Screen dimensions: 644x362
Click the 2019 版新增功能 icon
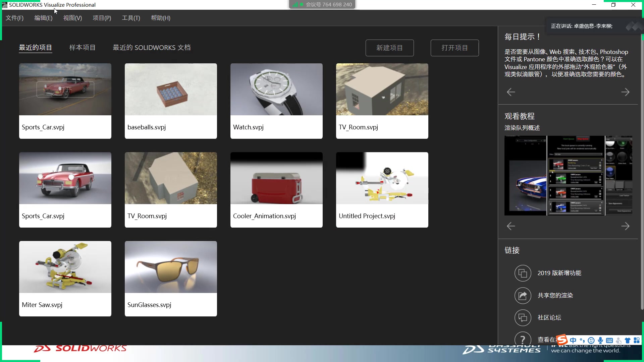point(523,273)
